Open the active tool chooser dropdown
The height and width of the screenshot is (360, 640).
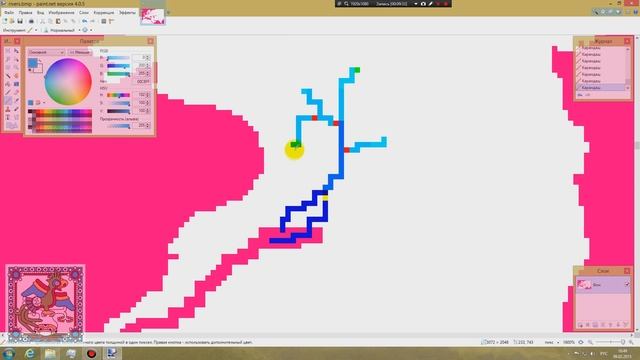tap(36, 30)
